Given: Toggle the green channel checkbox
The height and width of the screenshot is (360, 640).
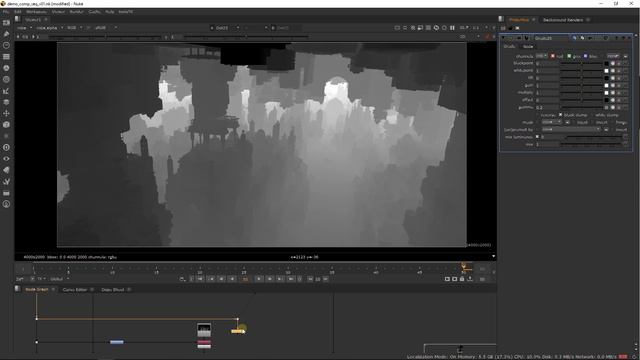Looking at the screenshot, I should click(x=569, y=56).
